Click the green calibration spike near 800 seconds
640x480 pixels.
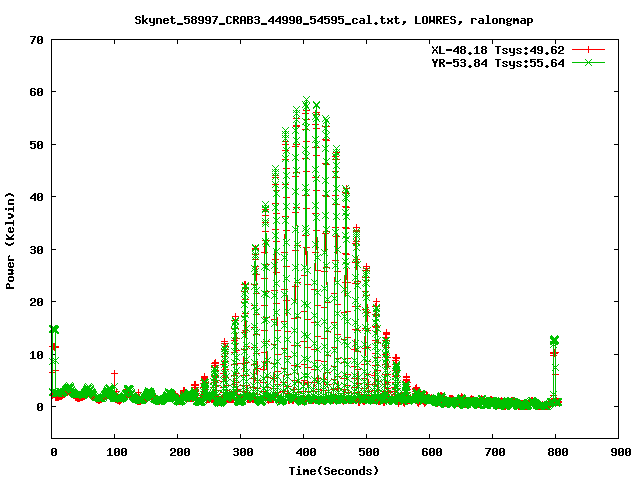(x=554, y=340)
